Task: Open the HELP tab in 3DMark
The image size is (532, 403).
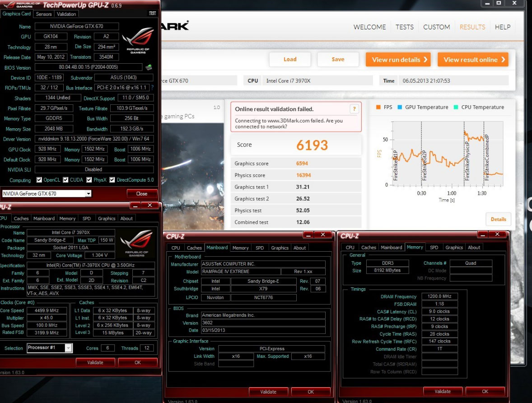Action: point(503,27)
